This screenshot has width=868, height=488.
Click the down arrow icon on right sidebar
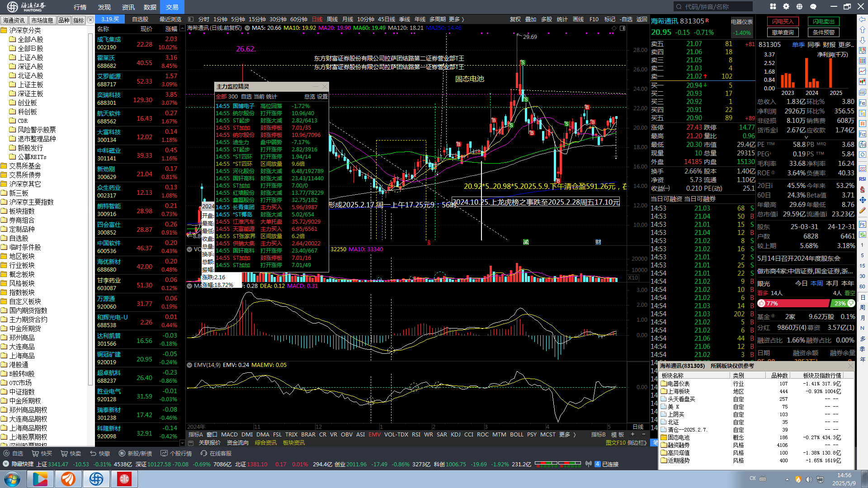pos(863,40)
